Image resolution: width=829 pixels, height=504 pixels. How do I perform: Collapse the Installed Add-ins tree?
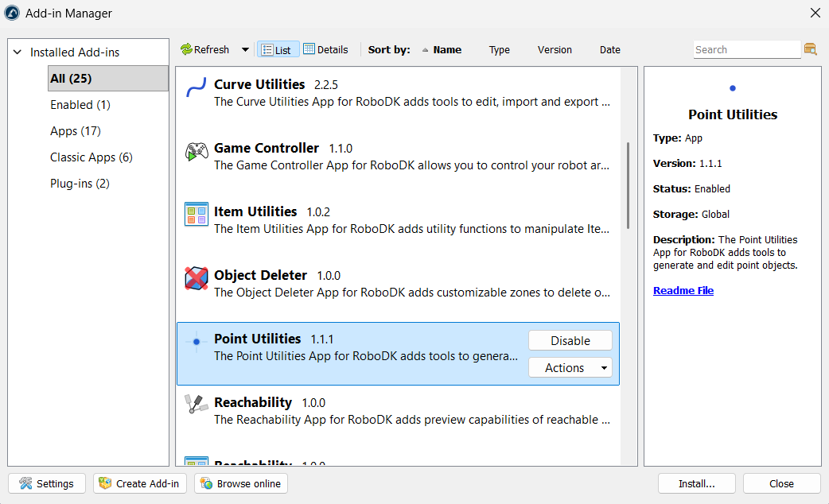tap(18, 52)
